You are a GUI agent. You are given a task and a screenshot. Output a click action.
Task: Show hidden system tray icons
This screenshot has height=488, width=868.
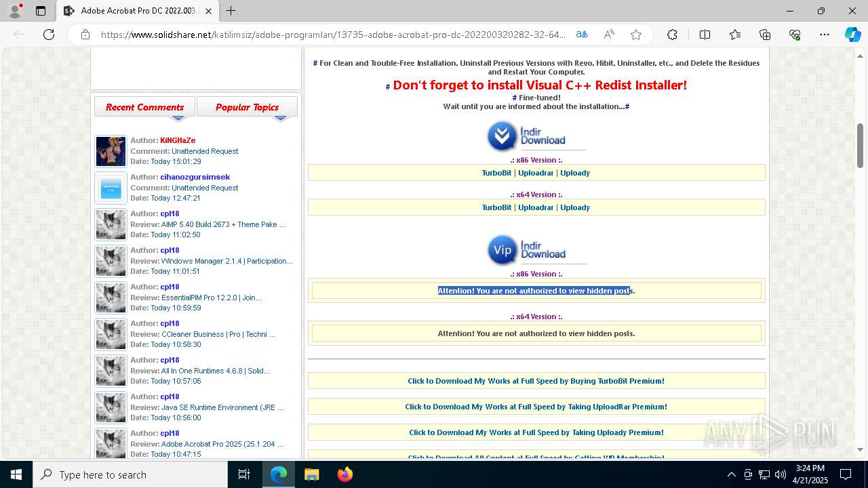click(731, 474)
